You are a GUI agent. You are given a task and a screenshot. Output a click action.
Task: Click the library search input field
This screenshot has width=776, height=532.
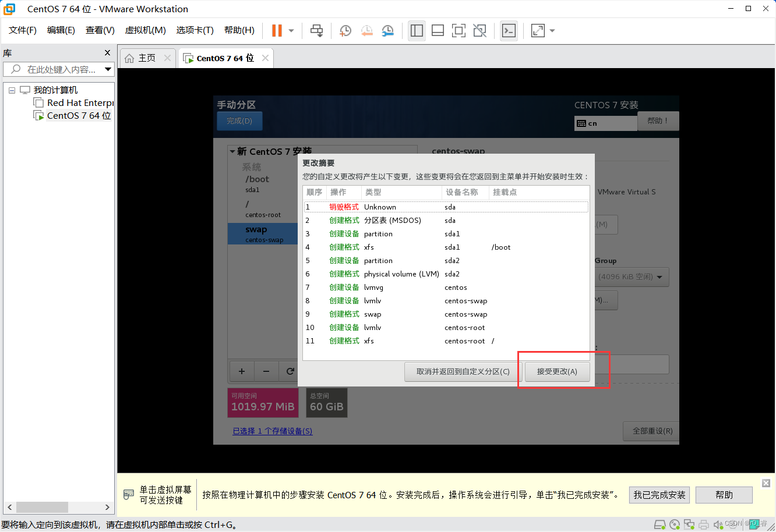pyautogui.click(x=54, y=69)
